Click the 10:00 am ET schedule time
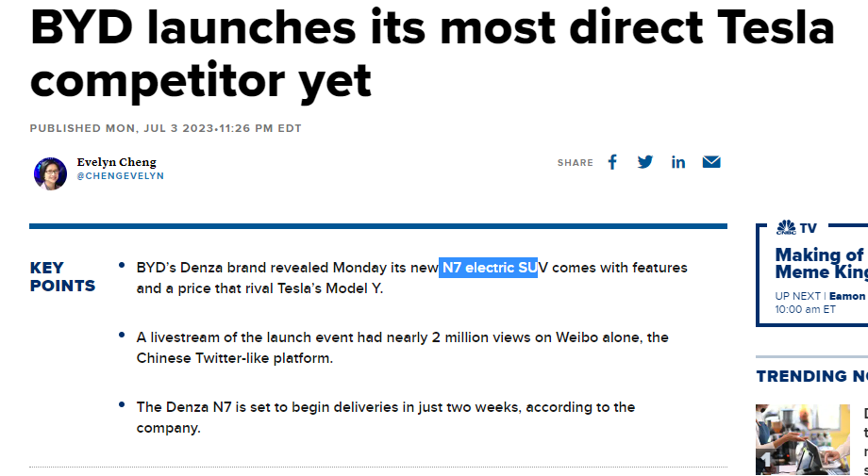The image size is (868, 476). tap(805, 309)
